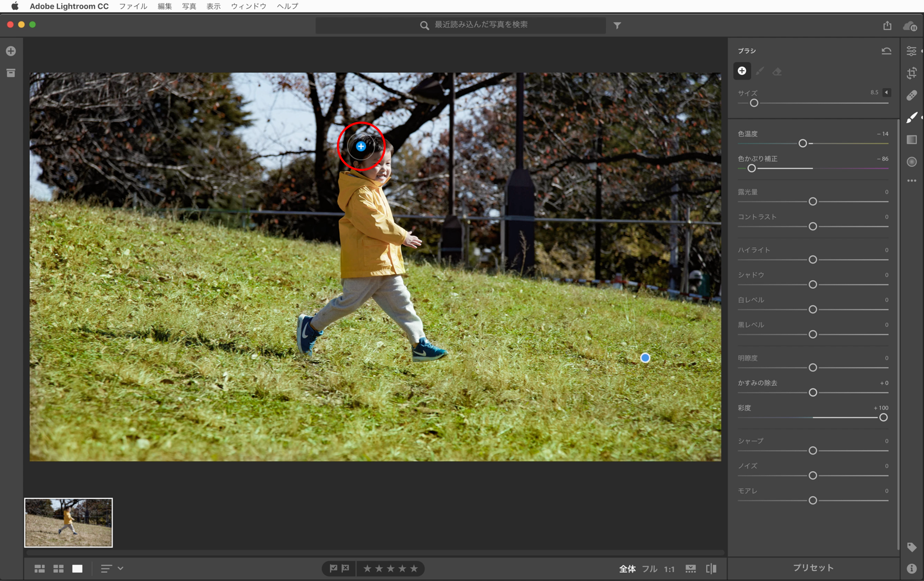The image size is (924, 581).
Task: Expand the brush size options arrow
Action: [x=887, y=92]
